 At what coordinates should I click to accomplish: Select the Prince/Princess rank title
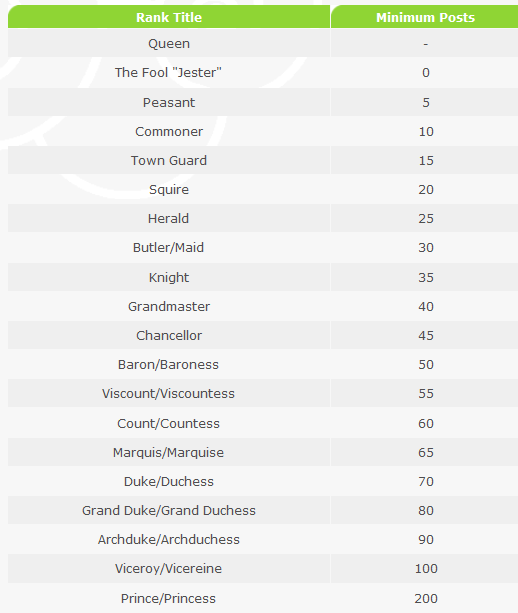coord(168,599)
